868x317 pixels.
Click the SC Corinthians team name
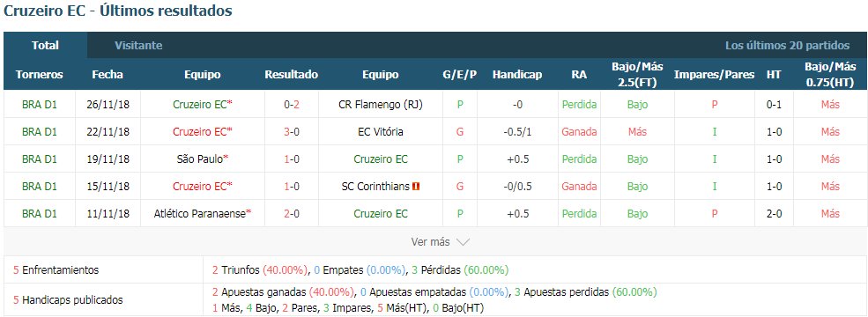[x=376, y=187]
